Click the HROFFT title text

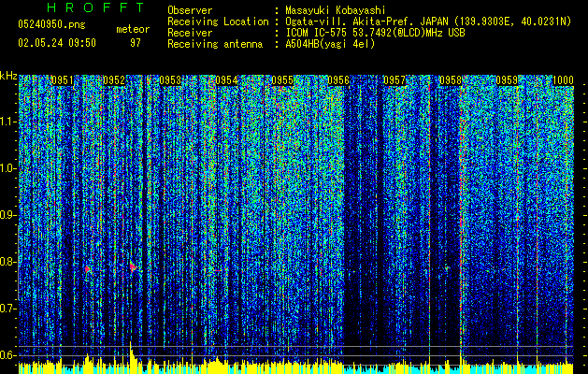(95, 7)
